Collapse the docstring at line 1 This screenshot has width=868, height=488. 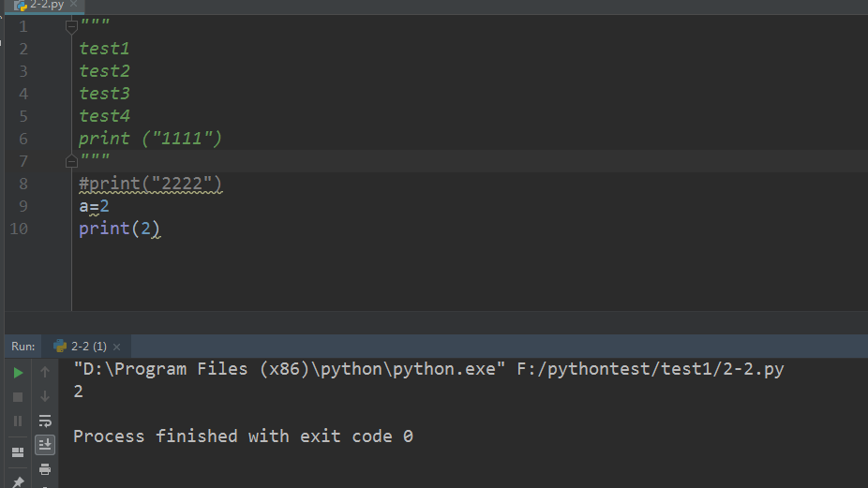click(71, 25)
